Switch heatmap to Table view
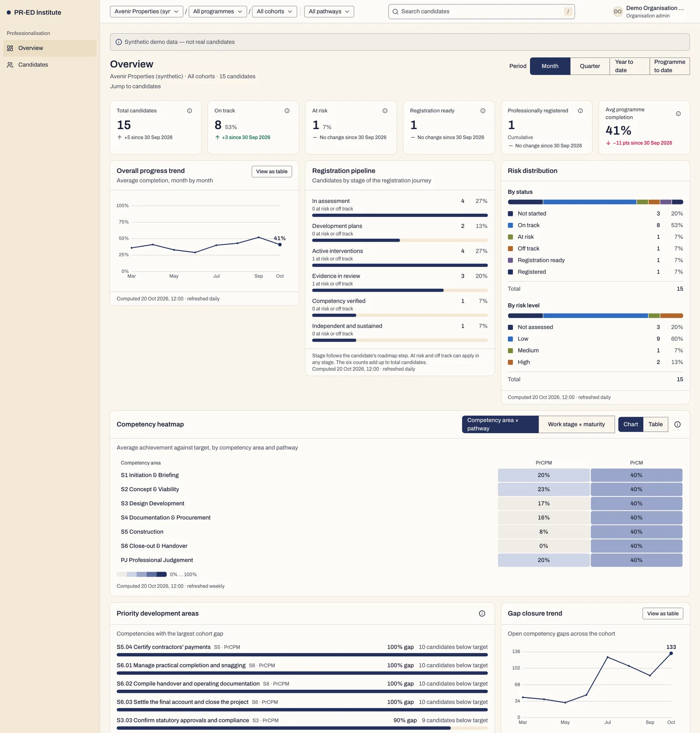 [x=655, y=424]
